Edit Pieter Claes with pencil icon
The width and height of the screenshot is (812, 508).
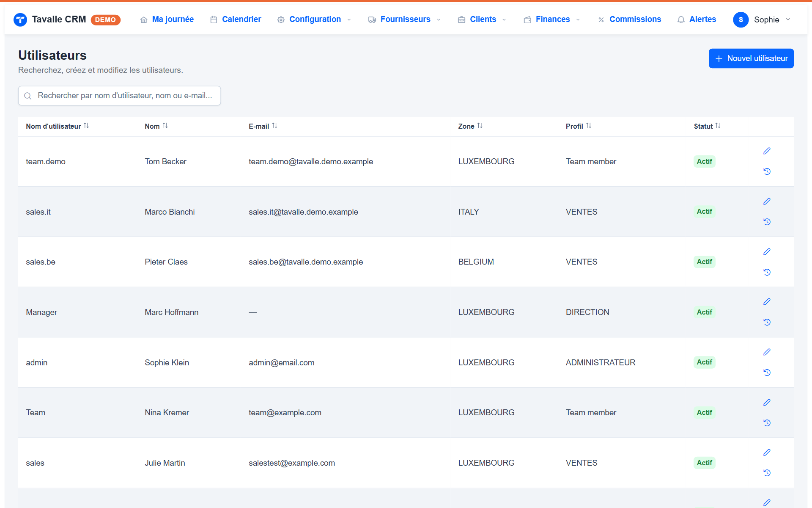click(x=767, y=252)
